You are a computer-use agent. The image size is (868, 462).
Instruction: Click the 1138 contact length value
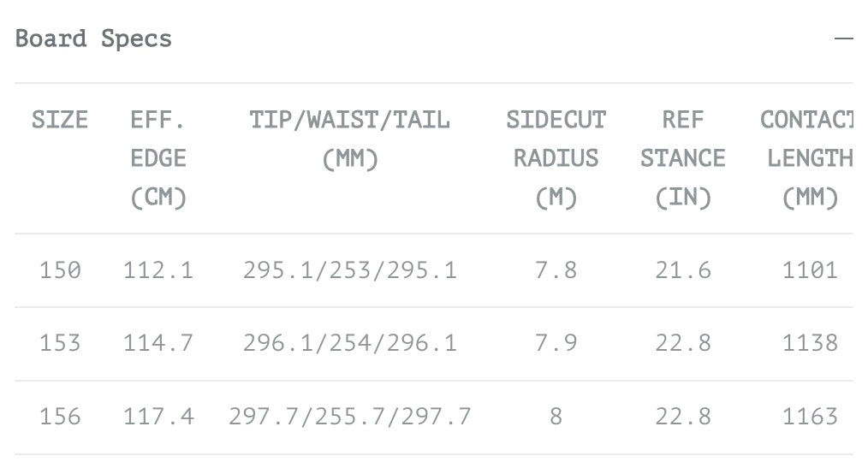click(x=809, y=343)
